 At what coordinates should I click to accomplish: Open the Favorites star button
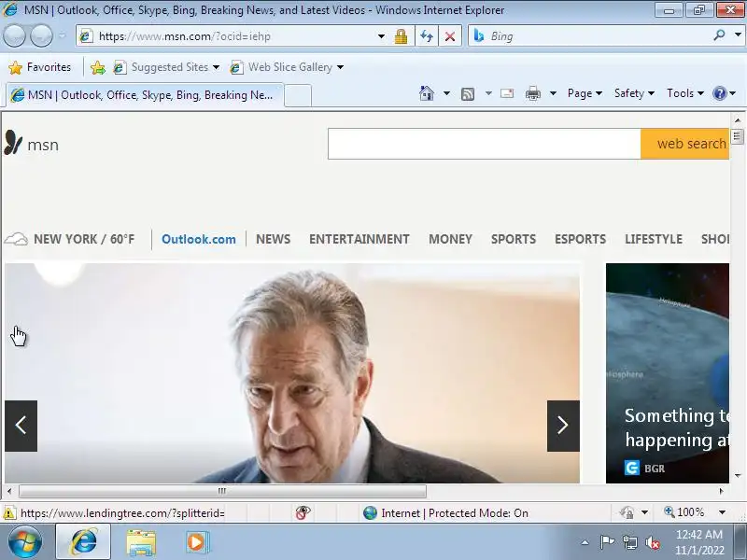[x=40, y=67]
